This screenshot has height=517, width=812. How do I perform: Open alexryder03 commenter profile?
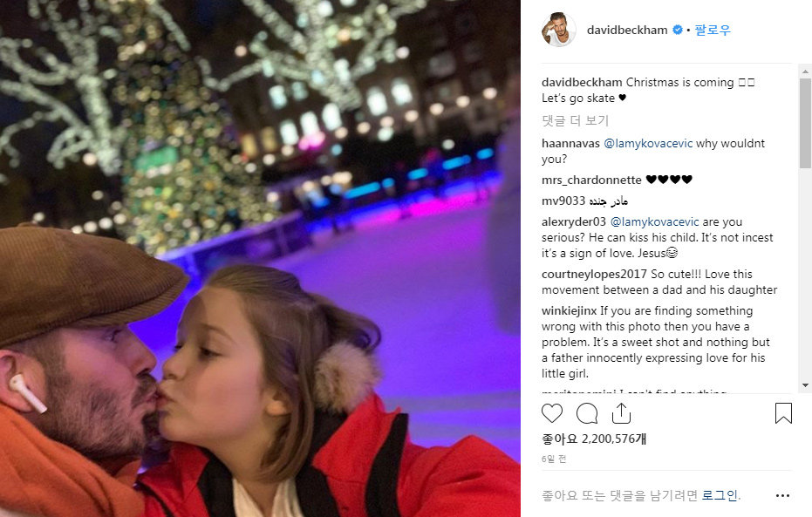pos(574,222)
